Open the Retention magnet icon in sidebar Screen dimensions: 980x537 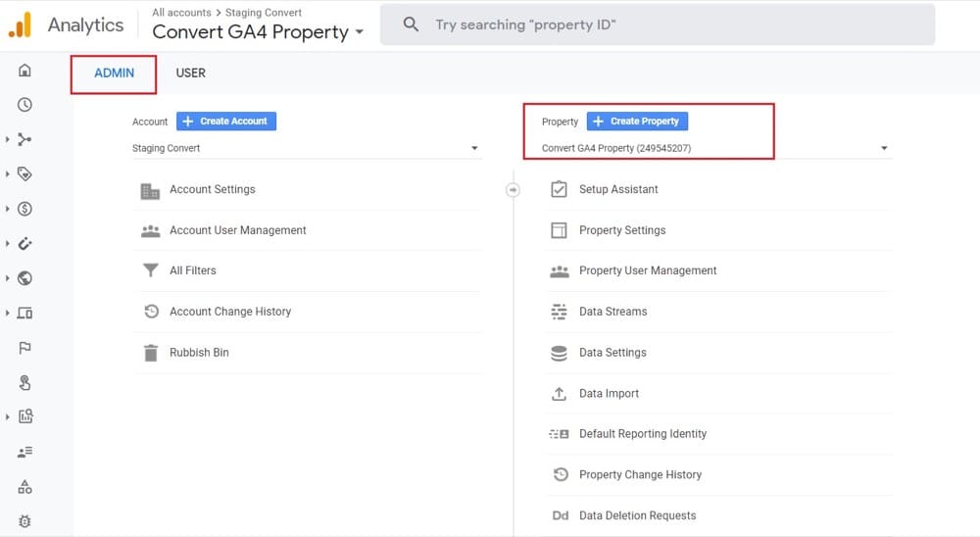tap(24, 244)
